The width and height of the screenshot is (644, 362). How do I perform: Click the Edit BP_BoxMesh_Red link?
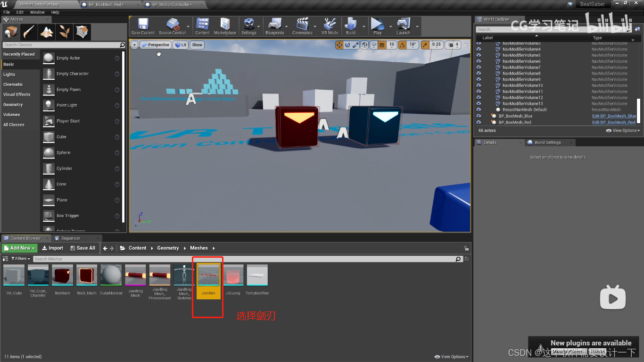pyautogui.click(x=614, y=122)
